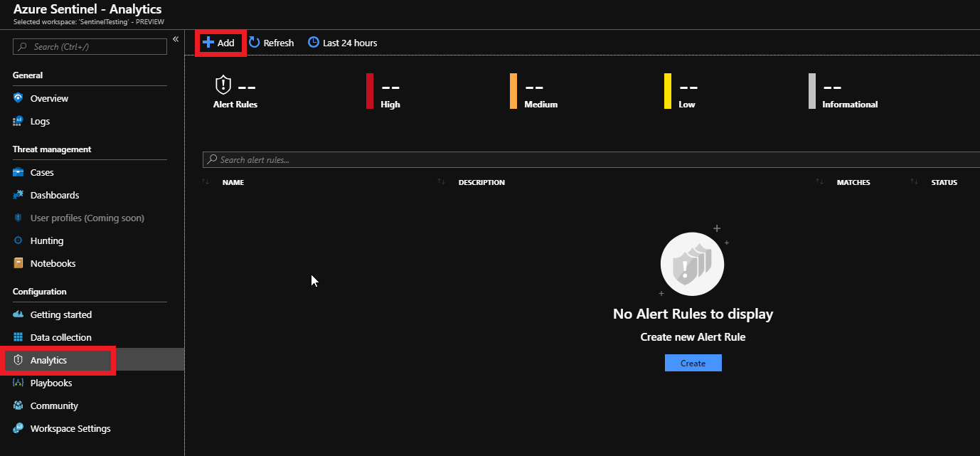Screen dimensions: 980x456
Task: Click the empty-state shields illustration
Action: (x=693, y=263)
